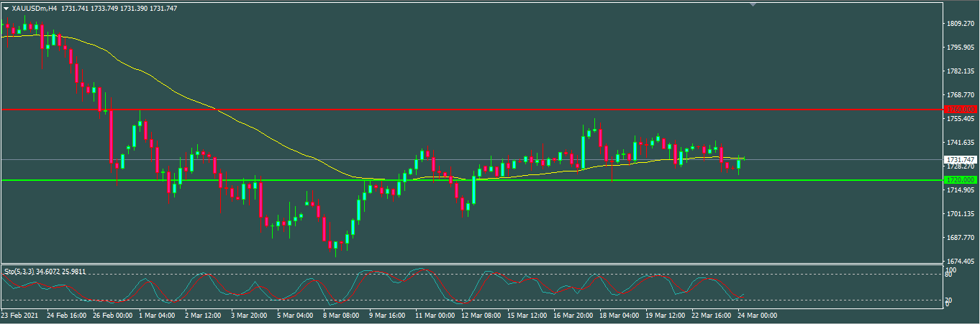Click the 18 Mar 04:00 time label
This screenshot has width=980, height=325.
[620, 316]
